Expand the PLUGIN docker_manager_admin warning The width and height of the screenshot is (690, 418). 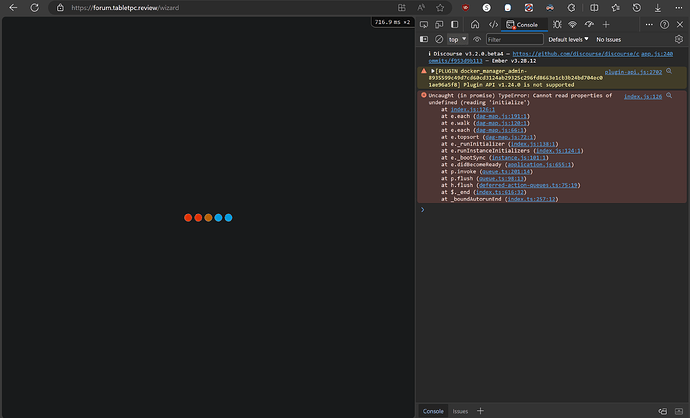click(433, 71)
